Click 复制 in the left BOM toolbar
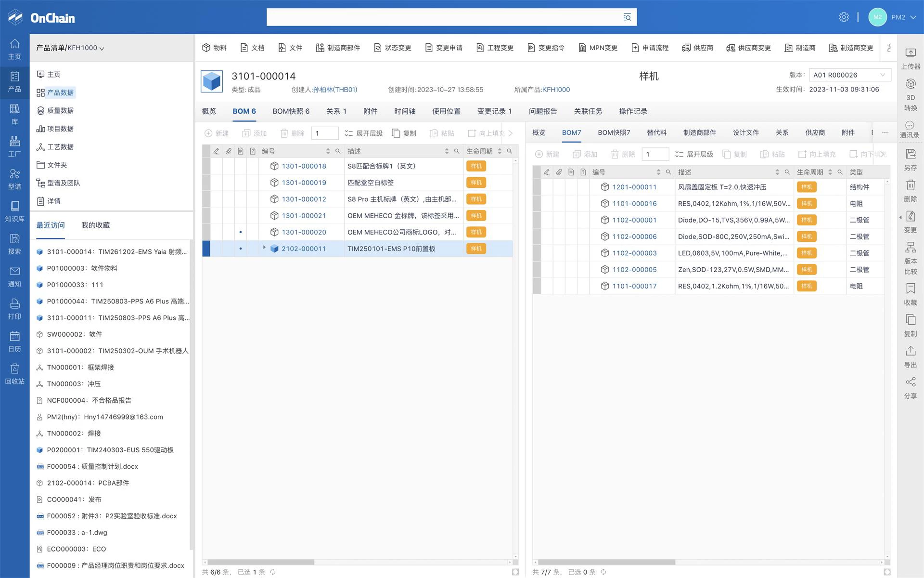 pyautogui.click(x=404, y=133)
